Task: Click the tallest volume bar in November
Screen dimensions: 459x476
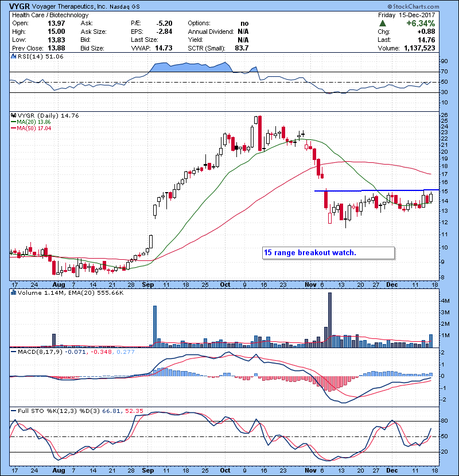Action: [330, 319]
